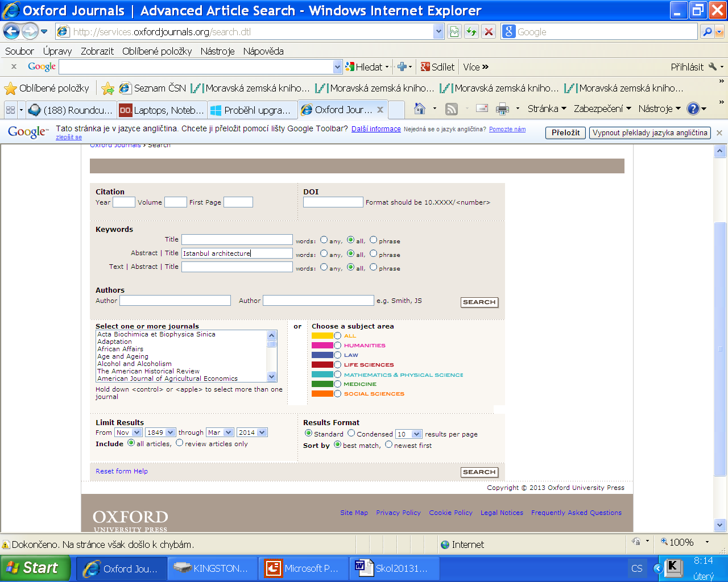Select 'any' for Title words
This screenshot has width=728, height=582.
point(324,240)
